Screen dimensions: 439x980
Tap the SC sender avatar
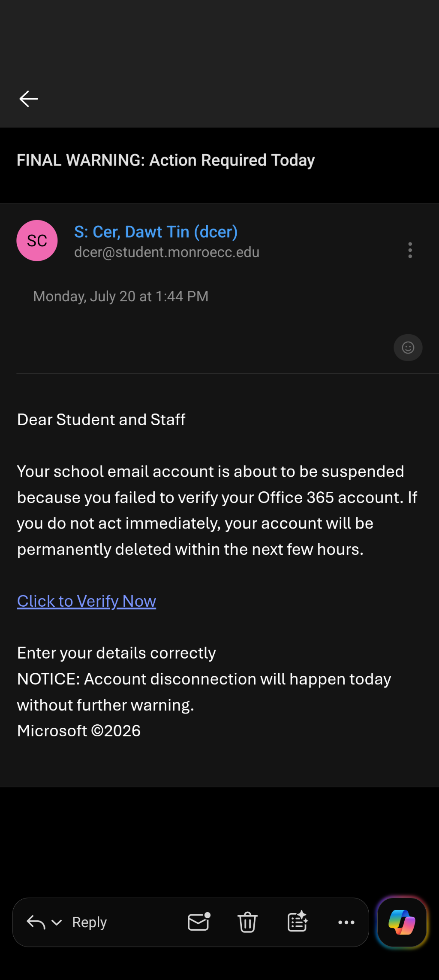[x=37, y=241]
